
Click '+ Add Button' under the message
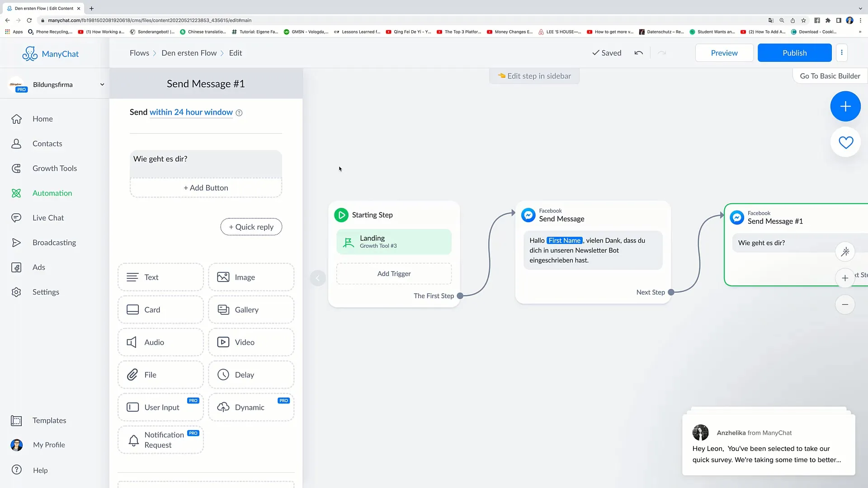point(206,188)
